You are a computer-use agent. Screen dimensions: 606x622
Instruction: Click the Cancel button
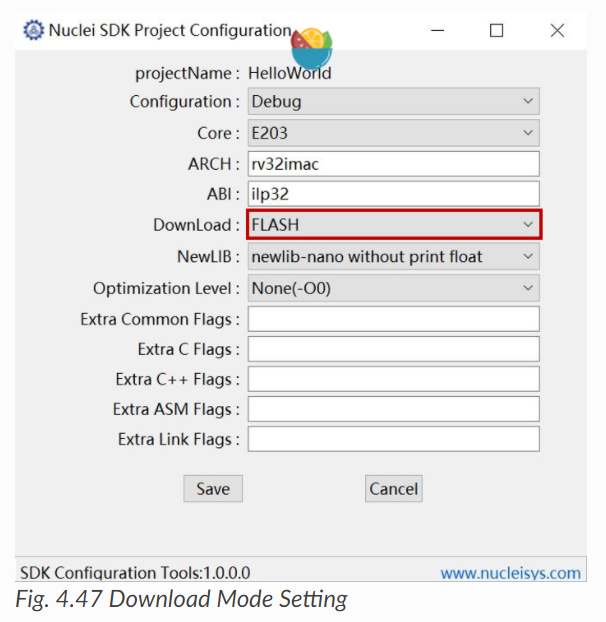click(394, 489)
